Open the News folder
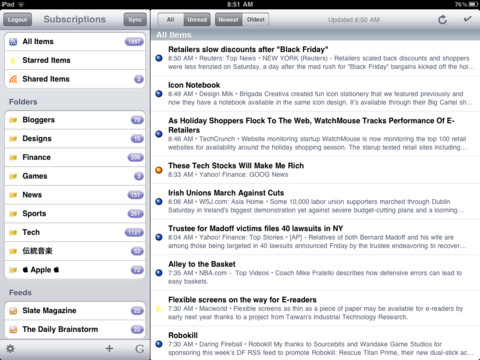The width and height of the screenshot is (480, 360). point(75,195)
